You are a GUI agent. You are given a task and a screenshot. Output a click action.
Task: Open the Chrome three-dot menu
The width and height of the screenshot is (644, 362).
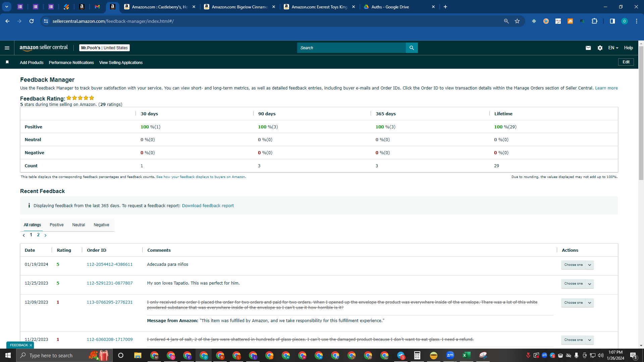tap(636, 21)
